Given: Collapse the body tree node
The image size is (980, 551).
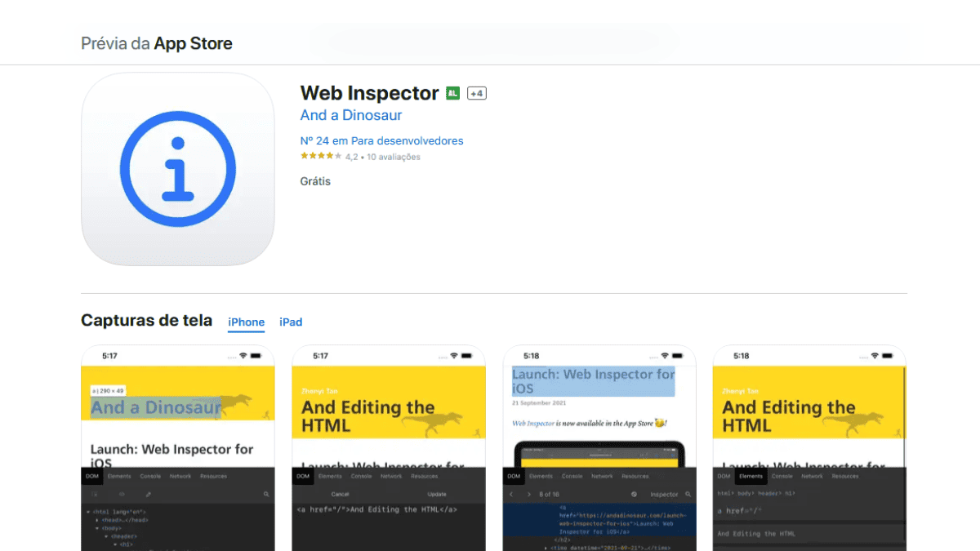Looking at the screenshot, I should point(97,528).
